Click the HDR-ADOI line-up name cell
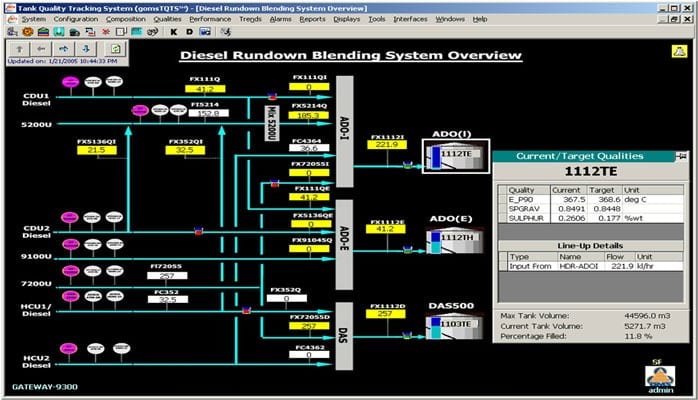This screenshot has width=698, height=400. (580, 266)
